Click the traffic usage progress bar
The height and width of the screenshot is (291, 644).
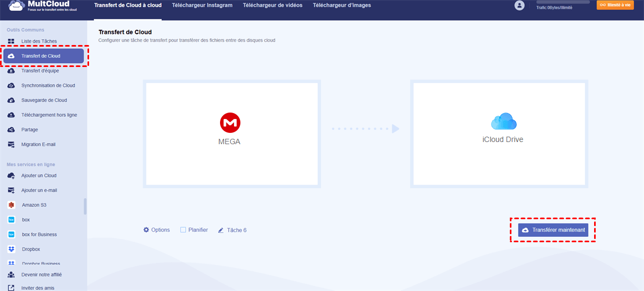point(562,3)
